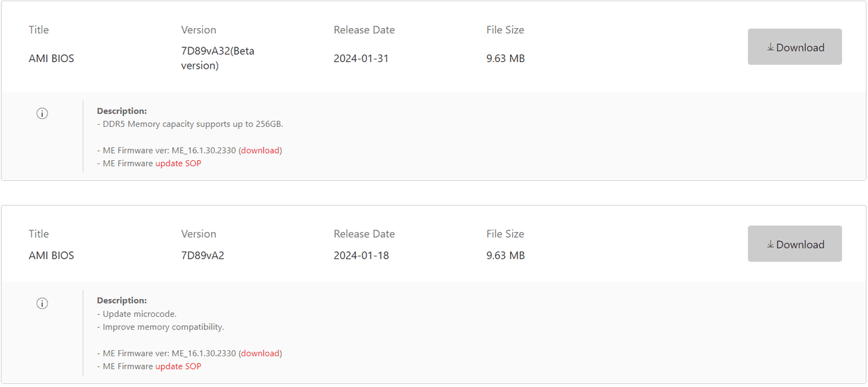The image size is (868, 387).
Task: Click the Improve memory compatibility line
Action: [x=164, y=327]
